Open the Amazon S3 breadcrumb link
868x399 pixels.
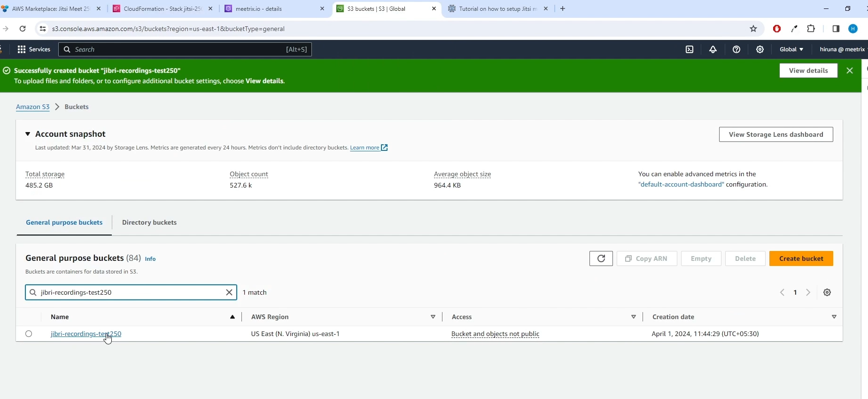click(x=32, y=107)
